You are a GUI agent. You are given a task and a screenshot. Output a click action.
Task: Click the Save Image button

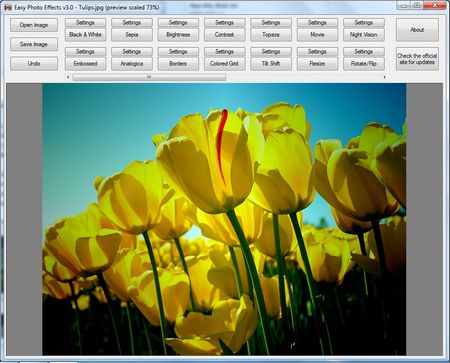click(34, 44)
